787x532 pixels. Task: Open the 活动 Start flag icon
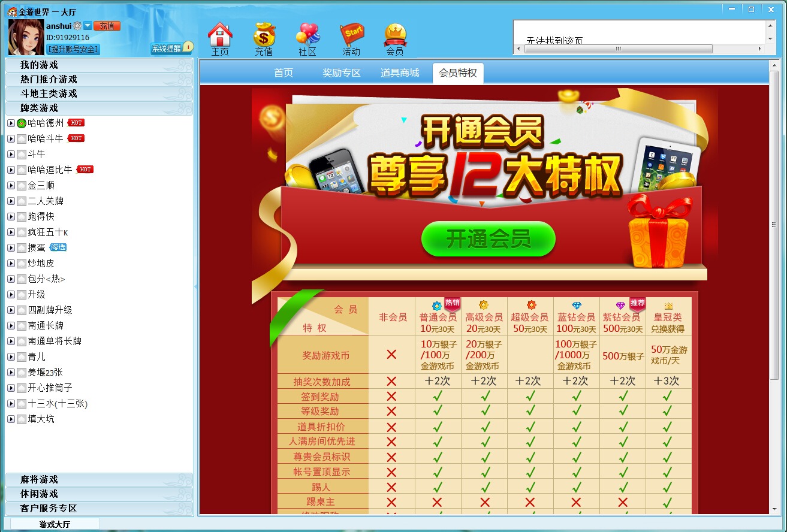tap(351, 35)
